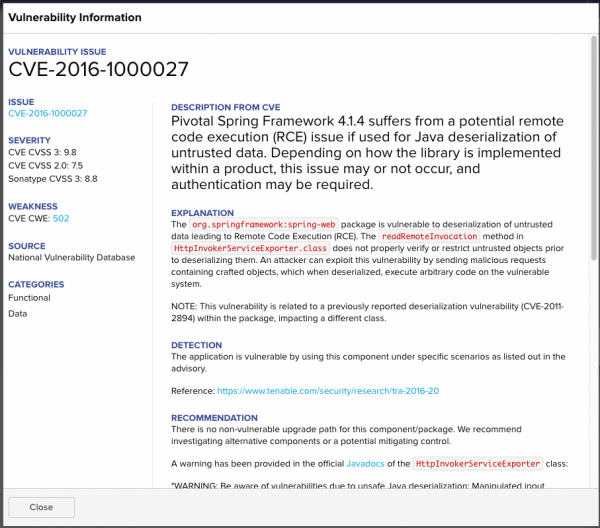
Task: Click the National Vulnerability Database source text
Action: pos(71,257)
